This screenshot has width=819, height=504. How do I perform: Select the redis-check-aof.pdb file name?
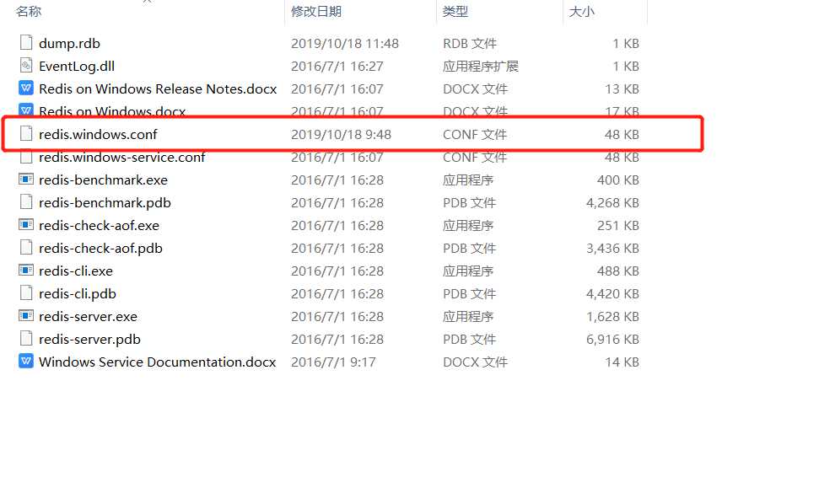pyautogui.click(x=101, y=249)
